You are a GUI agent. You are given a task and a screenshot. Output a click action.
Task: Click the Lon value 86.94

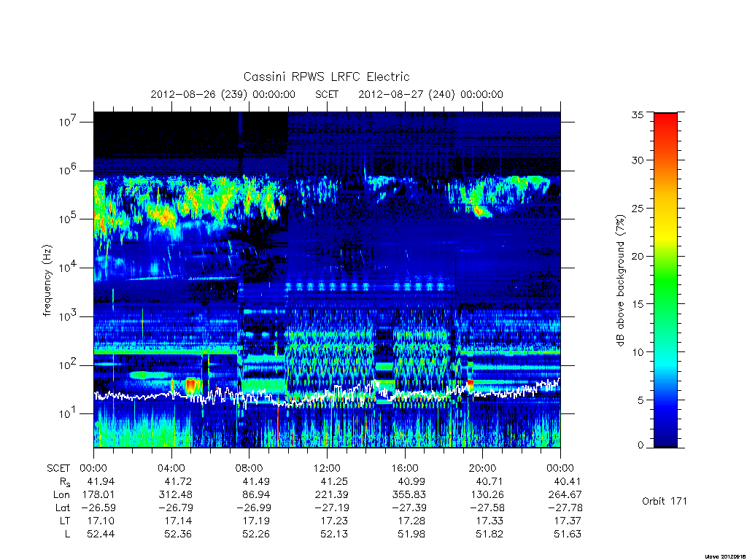(x=256, y=495)
